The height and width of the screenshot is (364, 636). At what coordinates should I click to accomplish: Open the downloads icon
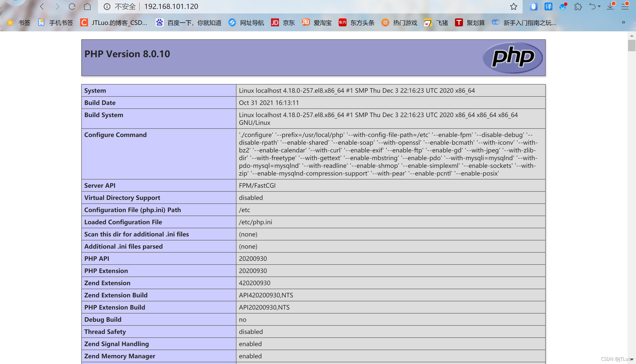click(610, 6)
